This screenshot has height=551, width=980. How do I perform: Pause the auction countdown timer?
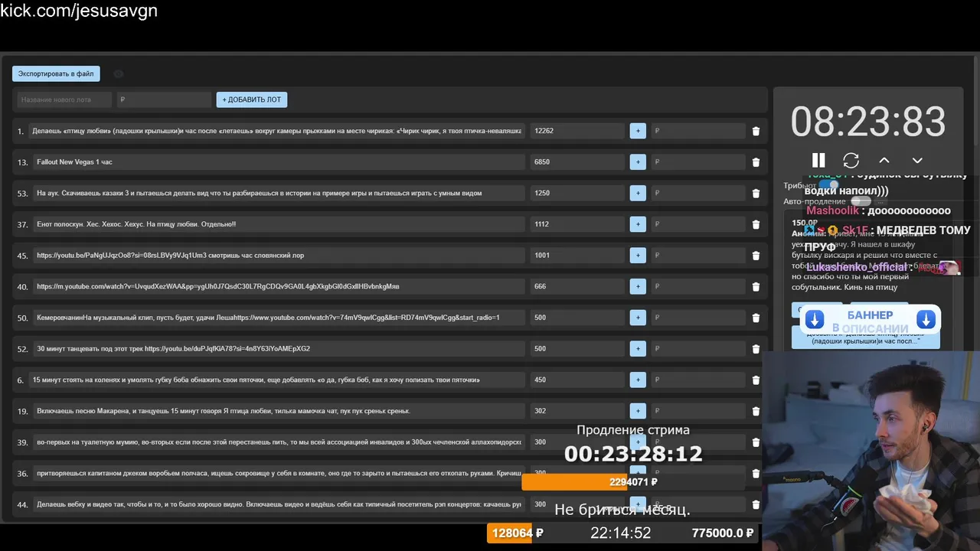(x=818, y=160)
